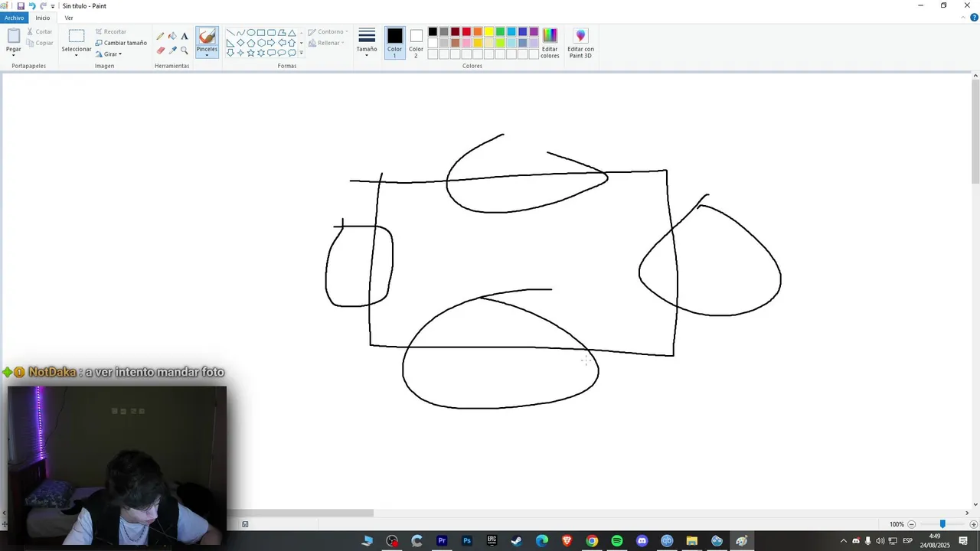Click Cambiar tamaño button

click(121, 43)
